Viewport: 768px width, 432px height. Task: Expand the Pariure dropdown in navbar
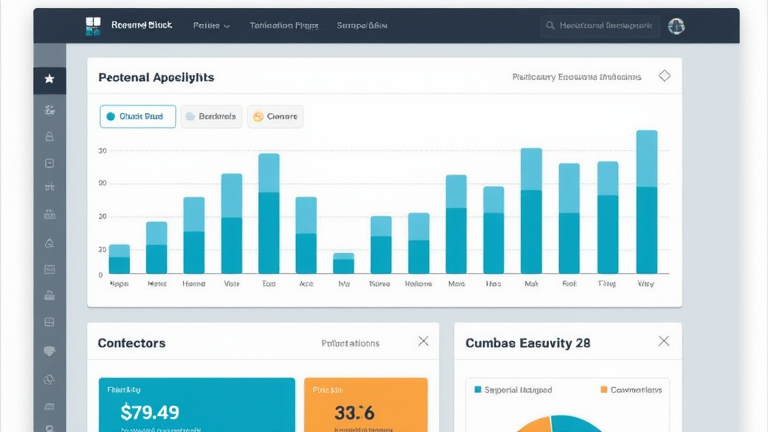(x=211, y=25)
